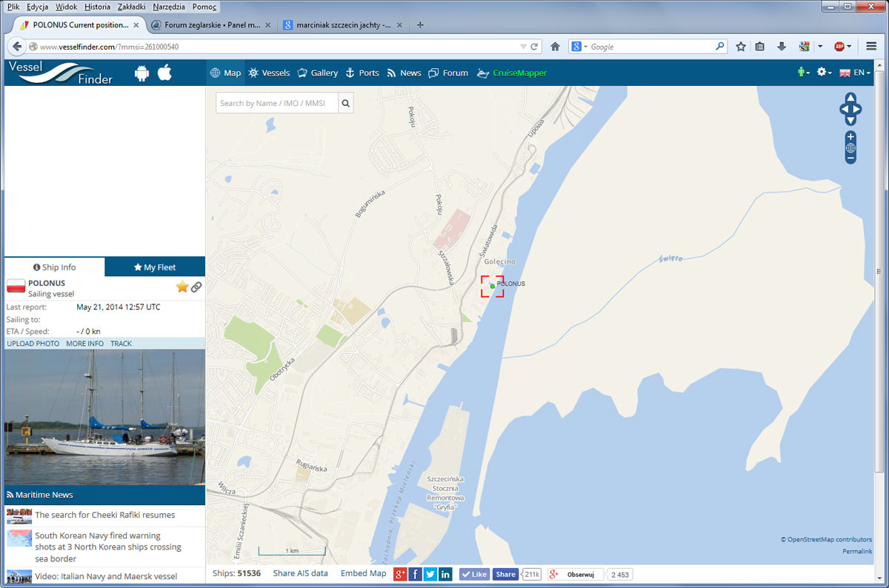This screenshot has height=588, width=889.
Task: Open URL history dropdown arrow in address bar
Action: pyautogui.click(x=522, y=47)
